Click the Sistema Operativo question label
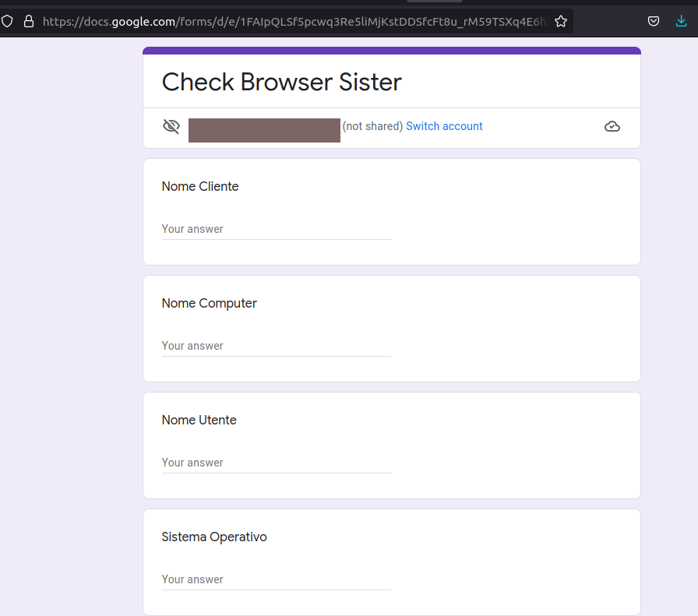Image resolution: width=698 pixels, height=616 pixels. (x=214, y=537)
